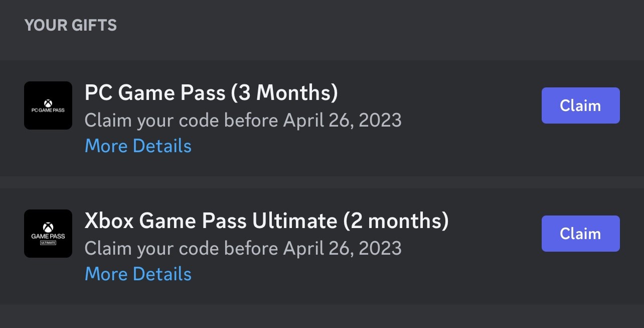This screenshot has height=328, width=644.
Task: Click the Xbox Game Pass Ultimate gift icon
Action: tap(48, 234)
